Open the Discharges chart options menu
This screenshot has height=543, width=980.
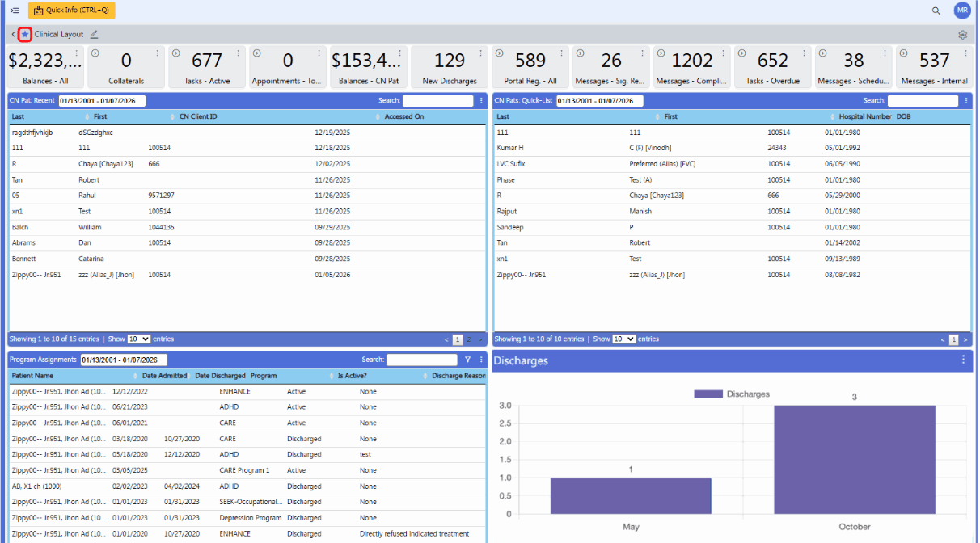coord(963,360)
